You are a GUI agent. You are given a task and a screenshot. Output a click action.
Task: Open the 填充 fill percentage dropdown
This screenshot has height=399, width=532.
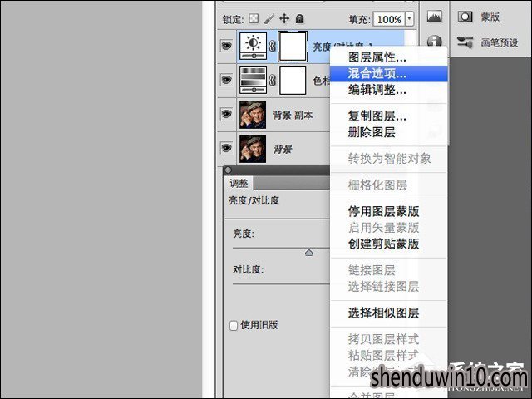click(x=410, y=18)
